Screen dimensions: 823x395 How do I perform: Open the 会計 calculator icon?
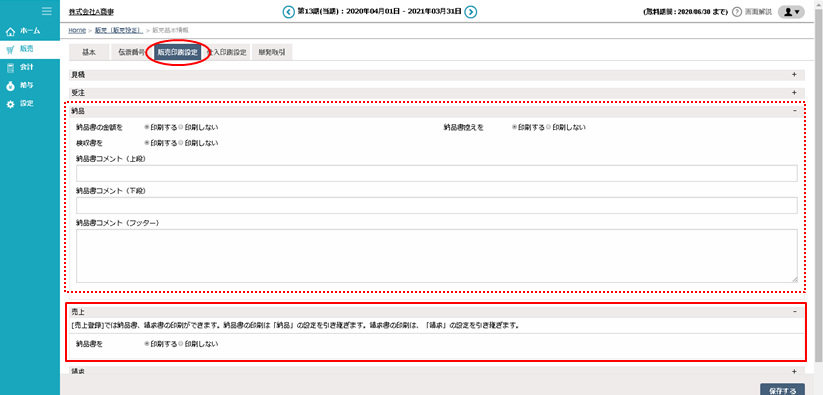pyautogui.click(x=10, y=68)
